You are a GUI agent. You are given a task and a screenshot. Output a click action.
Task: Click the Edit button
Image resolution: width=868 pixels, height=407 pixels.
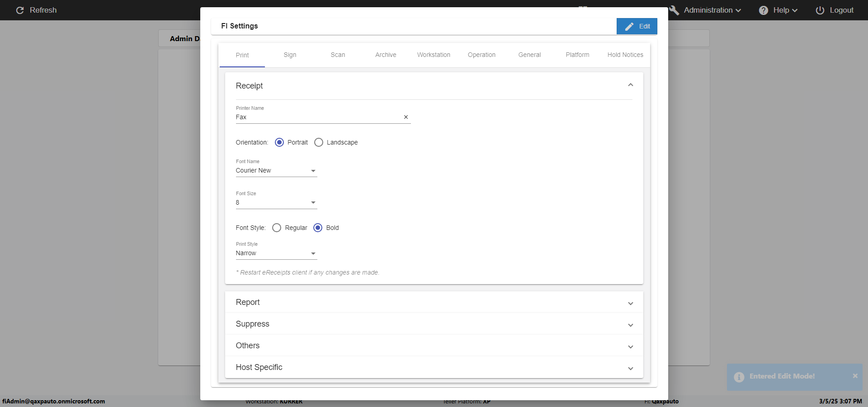(637, 26)
